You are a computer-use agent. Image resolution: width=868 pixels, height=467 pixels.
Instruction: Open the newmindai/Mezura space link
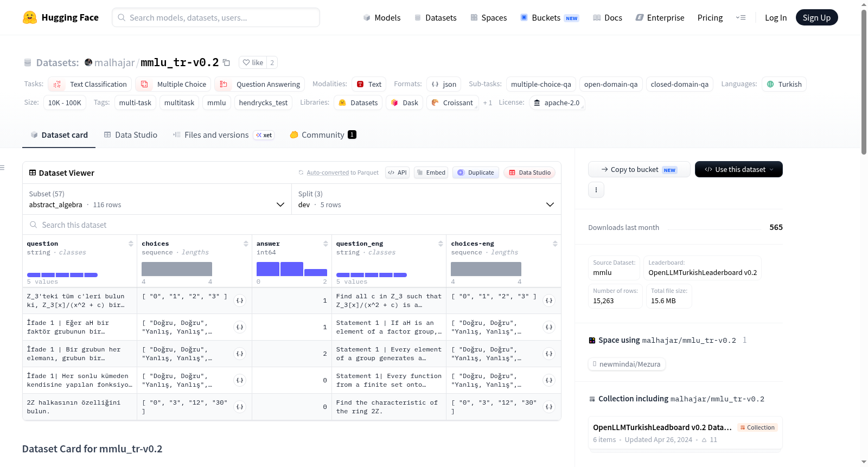(627, 364)
